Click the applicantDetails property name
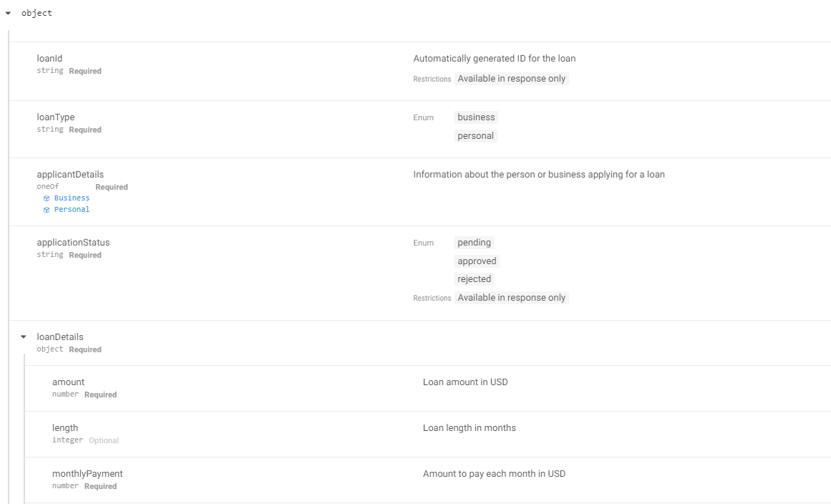 70,175
